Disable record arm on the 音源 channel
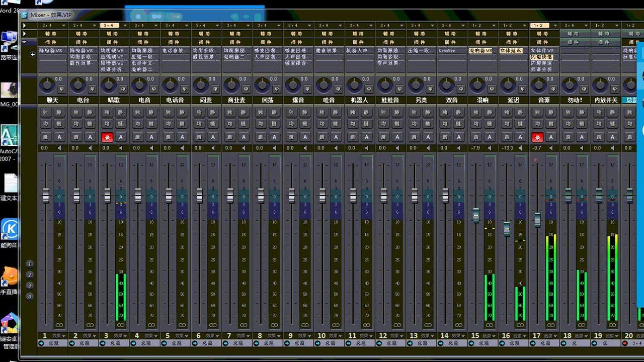 tap(537, 137)
